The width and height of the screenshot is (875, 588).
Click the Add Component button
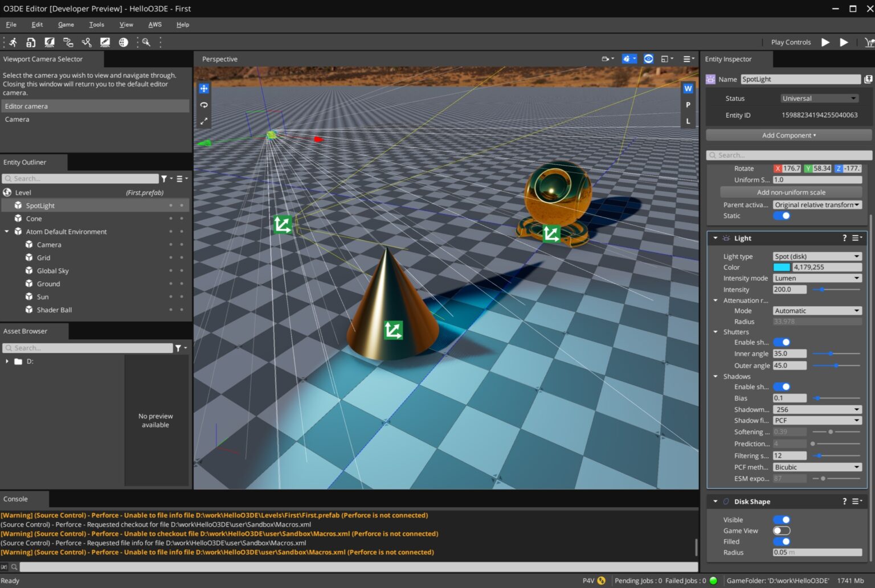(x=788, y=135)
